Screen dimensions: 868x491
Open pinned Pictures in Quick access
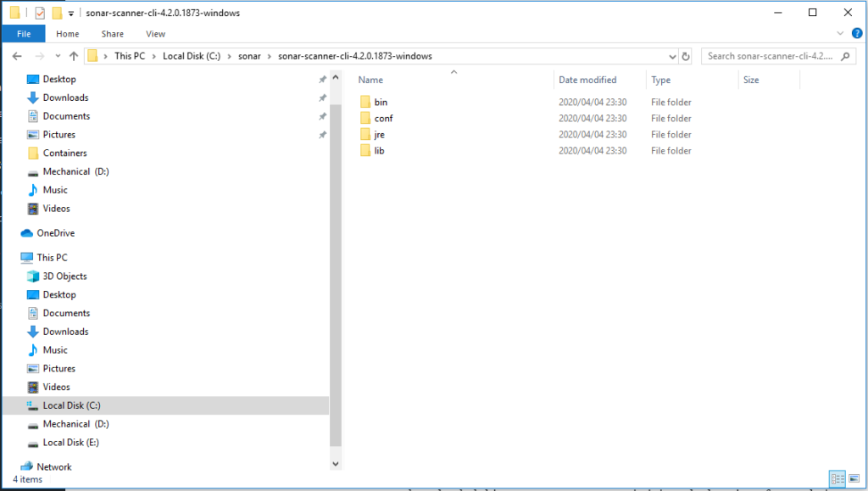[x=58, y=135]
